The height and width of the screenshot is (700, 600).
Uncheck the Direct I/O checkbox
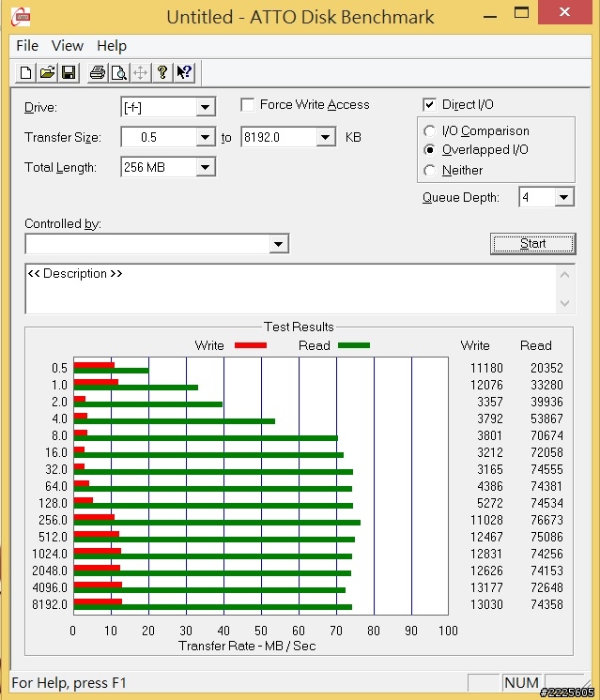point(429,105)
